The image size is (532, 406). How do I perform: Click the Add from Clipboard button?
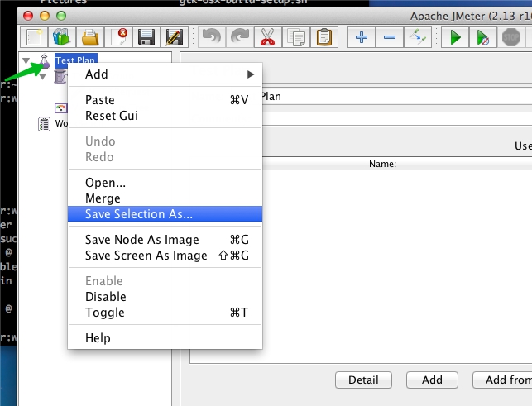502,380
